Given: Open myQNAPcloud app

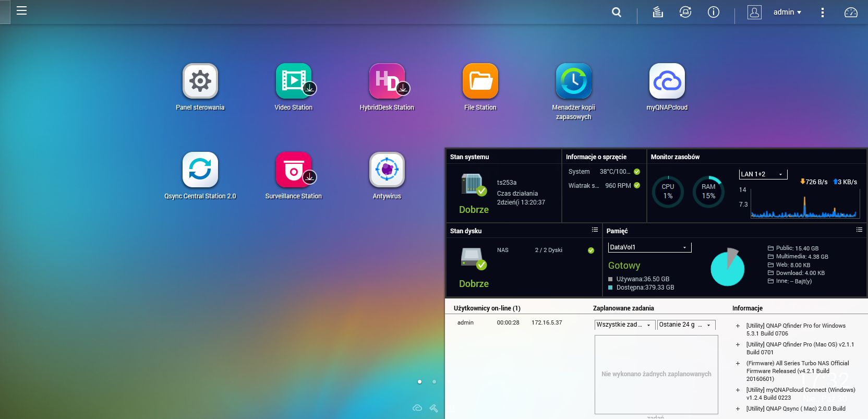Looking at the screenshot, I should [667, 81].
